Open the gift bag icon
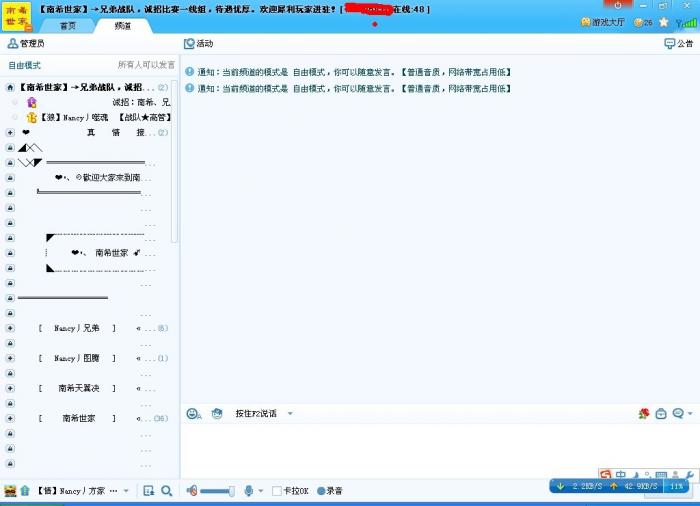This screenshot has width=700, height=506. (661, 414)
